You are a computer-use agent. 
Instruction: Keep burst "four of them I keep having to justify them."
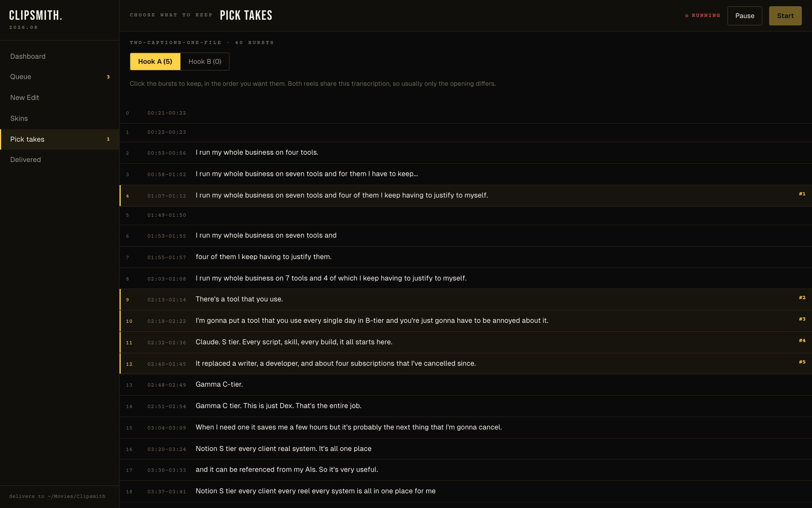click(466, 257)
